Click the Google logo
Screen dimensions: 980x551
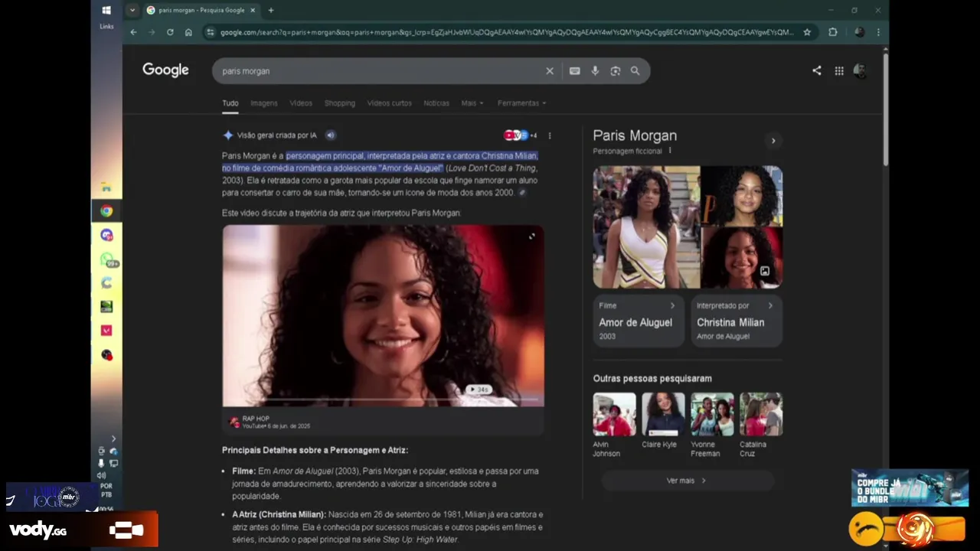tap(165, 70)
